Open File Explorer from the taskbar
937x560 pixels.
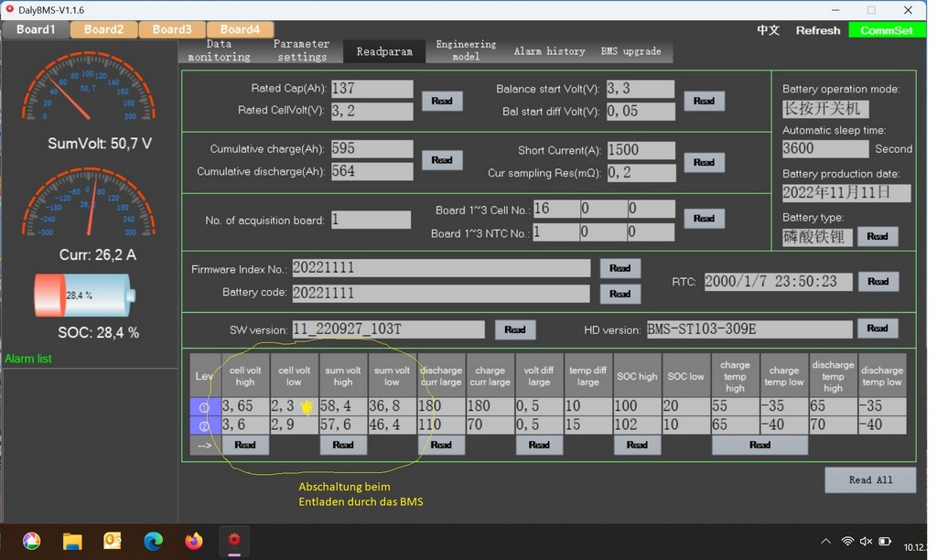pyautogui.click(x=72, y=542)
